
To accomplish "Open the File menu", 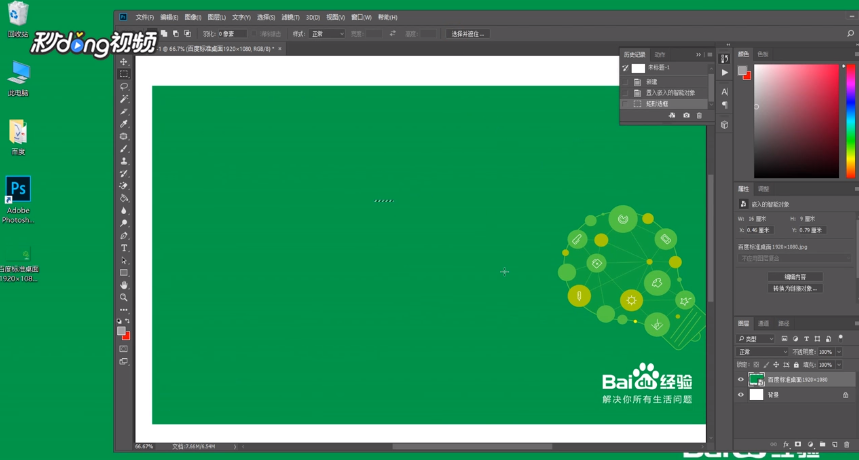I will [145, 18].
